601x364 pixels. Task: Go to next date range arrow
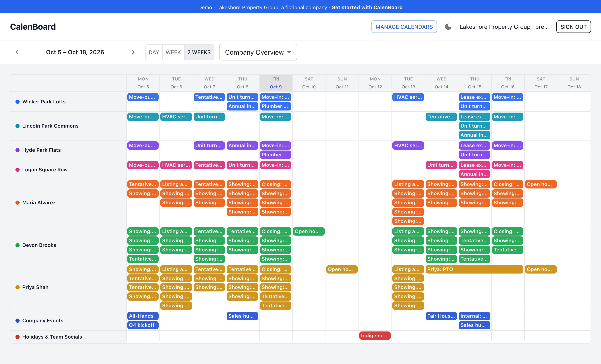click(133, 52)
